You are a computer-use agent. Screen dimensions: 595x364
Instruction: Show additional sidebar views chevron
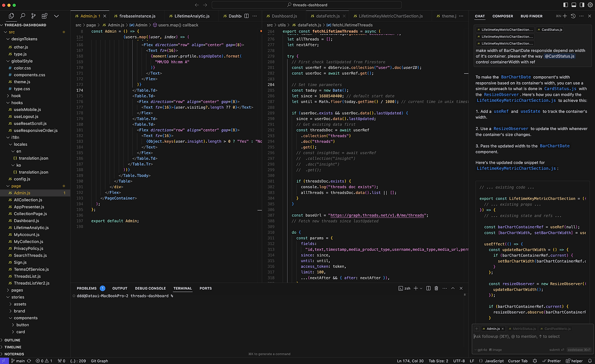[x=55, y=16]
